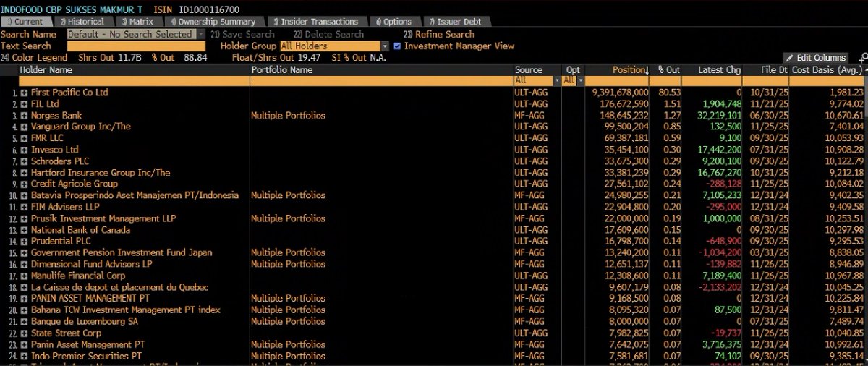
Task: Click Save Search
Action: coord(242,34)
